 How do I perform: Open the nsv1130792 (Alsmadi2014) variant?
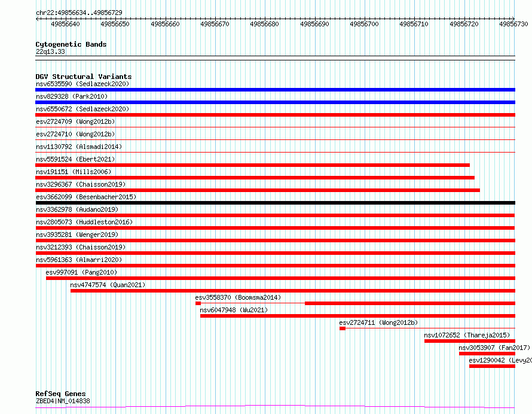(79, 147)
